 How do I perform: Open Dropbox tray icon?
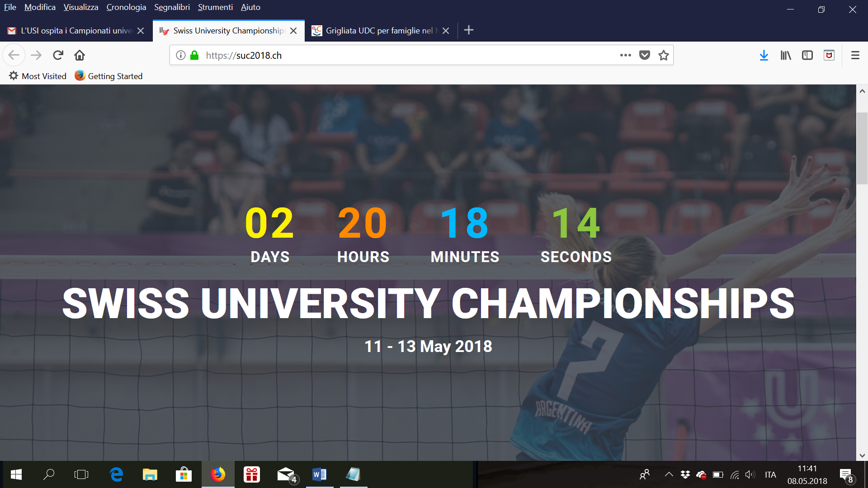tap(685, 474)
